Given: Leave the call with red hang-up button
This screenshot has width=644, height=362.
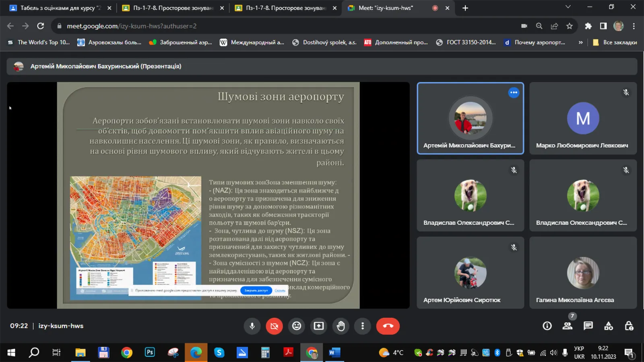Looking at the screenshot, I should (x=388, y=326).
